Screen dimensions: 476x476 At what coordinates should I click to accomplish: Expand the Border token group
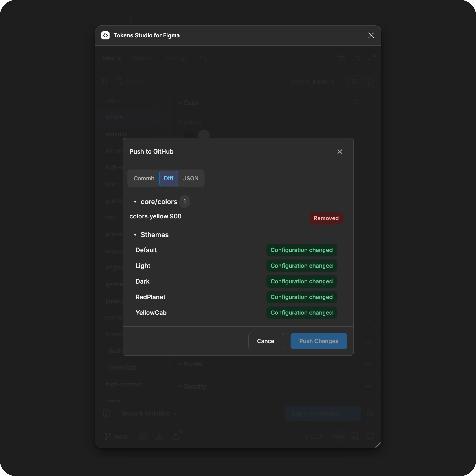coord(180,364)
